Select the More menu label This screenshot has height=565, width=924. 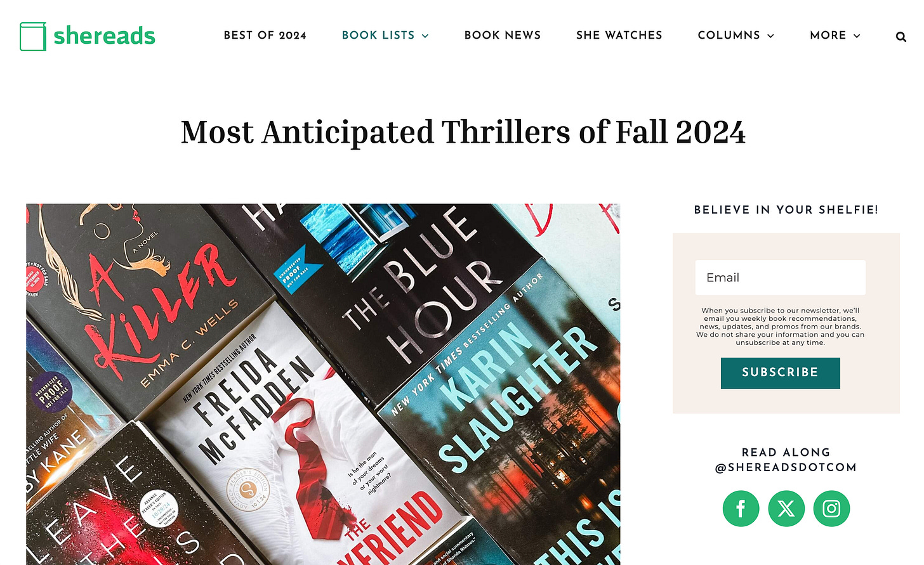coord(828,36)
